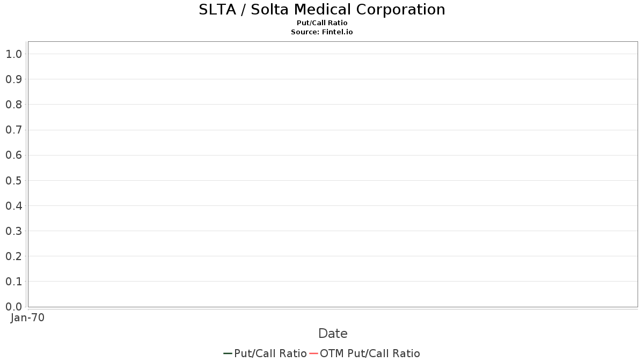
Task: Click the 0.6 y-axis tick label
Action: (14, 156)
